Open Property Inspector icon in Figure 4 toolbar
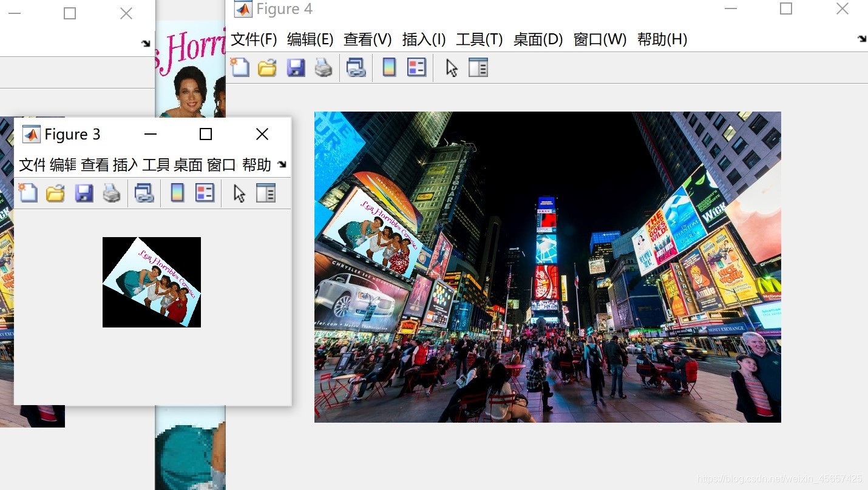This screenshot has height=490, width=868. pos(478,67)
